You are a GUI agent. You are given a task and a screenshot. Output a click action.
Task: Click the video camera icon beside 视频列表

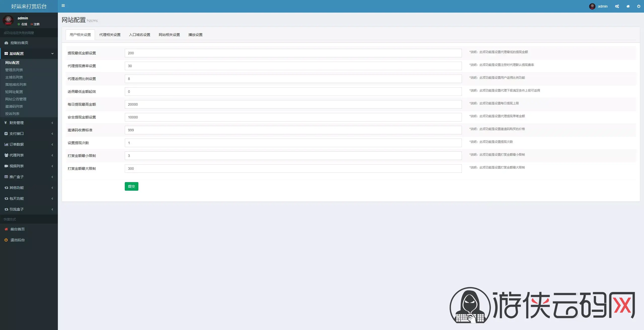[6, 166]
